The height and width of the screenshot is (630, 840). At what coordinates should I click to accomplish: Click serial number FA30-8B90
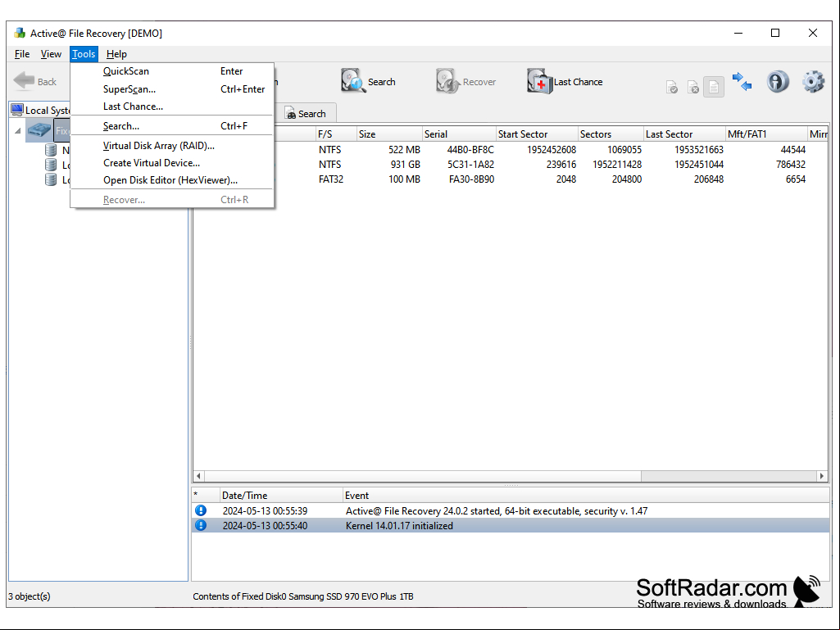pos(471,179)
